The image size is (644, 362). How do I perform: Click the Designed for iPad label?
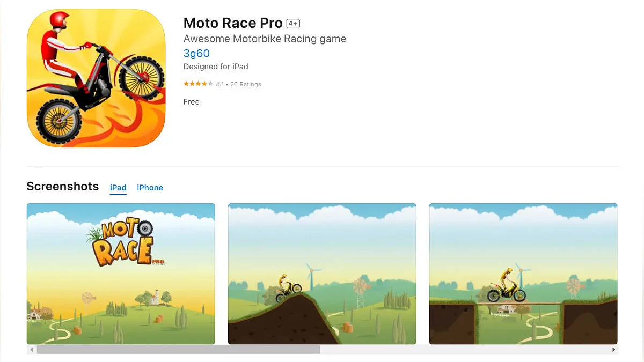216,67
